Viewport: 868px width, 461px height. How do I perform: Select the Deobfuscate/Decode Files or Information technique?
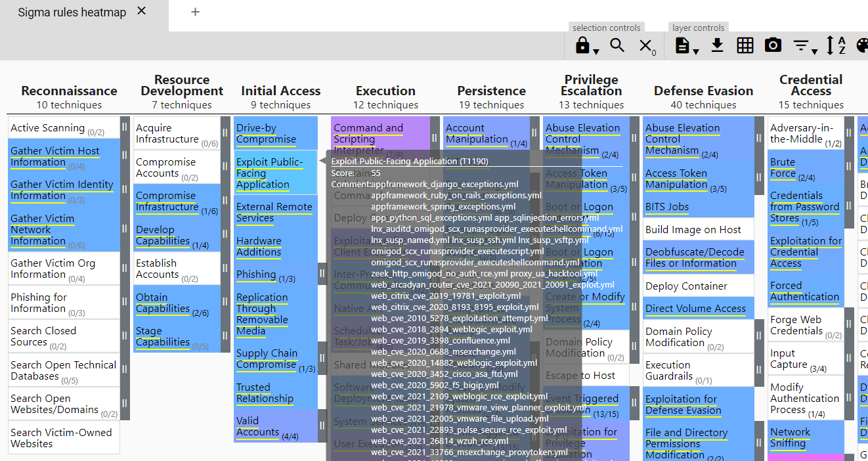point(699,257)
